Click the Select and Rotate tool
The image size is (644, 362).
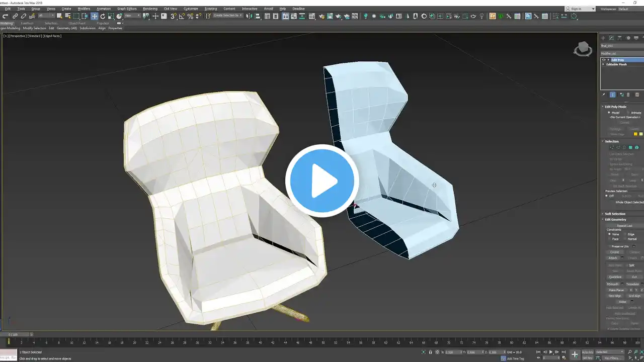103,16
